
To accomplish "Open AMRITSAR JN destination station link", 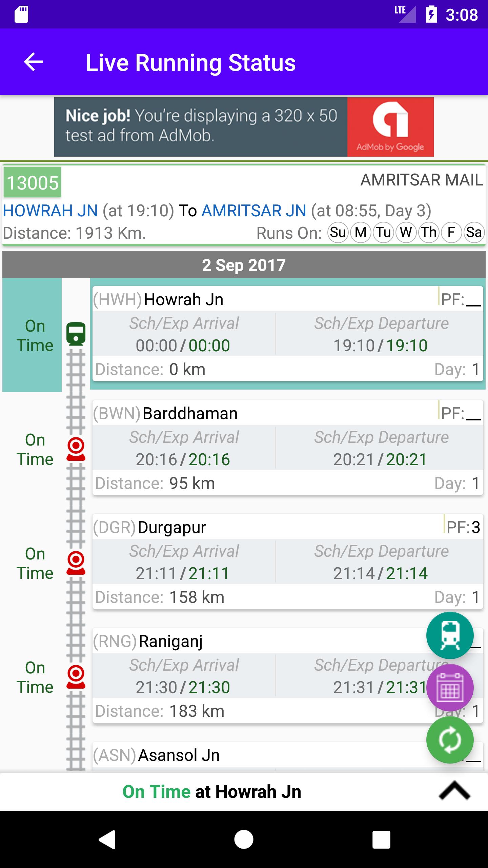I will [254, 211].
